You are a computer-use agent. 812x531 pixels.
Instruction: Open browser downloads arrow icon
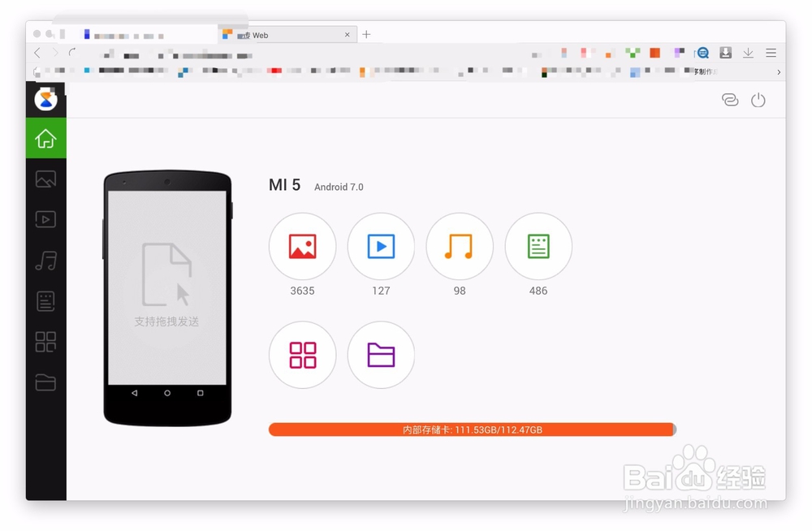pyautogui.click(x=749, y=53)
